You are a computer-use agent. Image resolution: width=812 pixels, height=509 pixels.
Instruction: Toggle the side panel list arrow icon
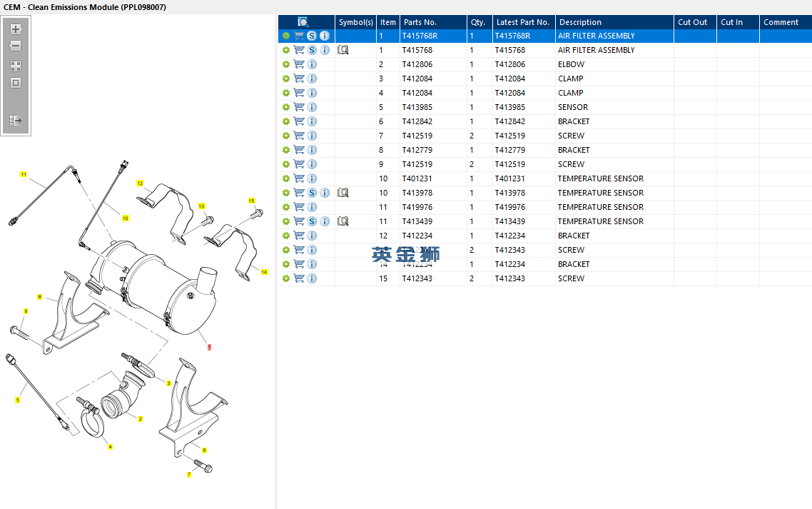(16, 120)
